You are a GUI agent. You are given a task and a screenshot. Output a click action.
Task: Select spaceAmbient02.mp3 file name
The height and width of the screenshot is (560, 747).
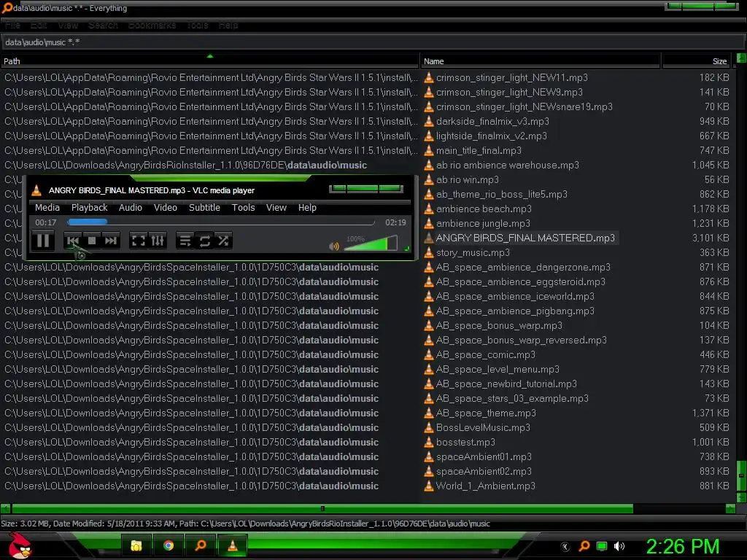click(484, 472)
